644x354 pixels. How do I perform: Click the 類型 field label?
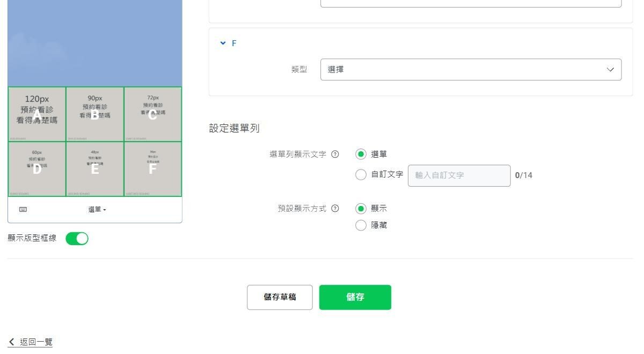tap(299, 70)
